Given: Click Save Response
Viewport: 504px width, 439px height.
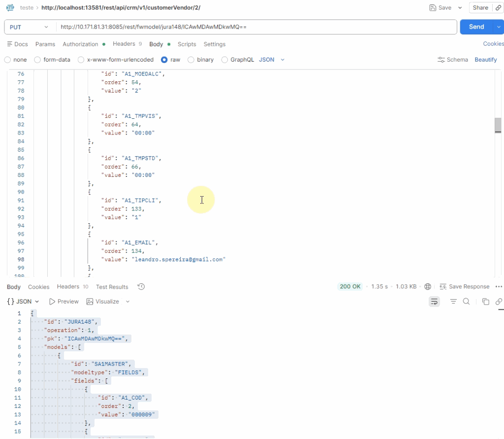Looking at the screenshot, I should coord(465,286).
